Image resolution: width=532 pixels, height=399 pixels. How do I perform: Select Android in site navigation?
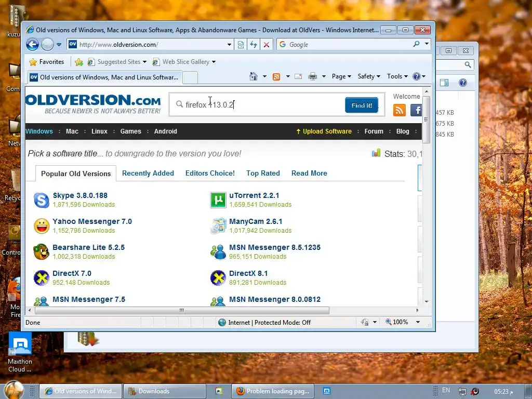click(166, 131)
